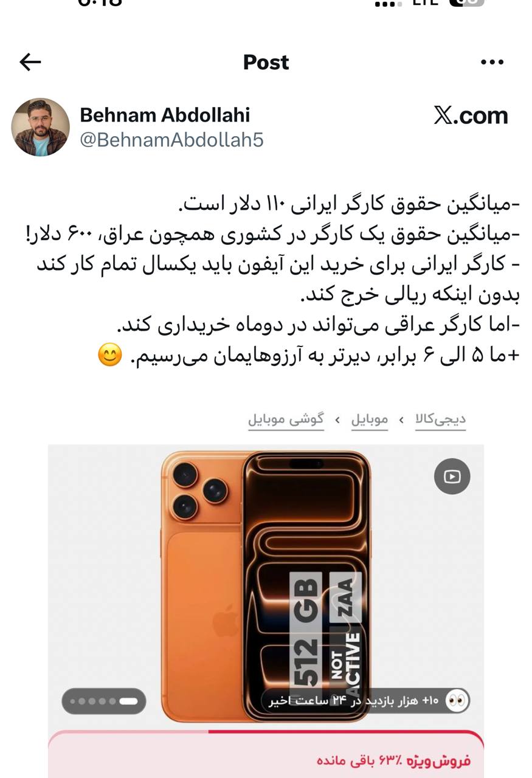The height and width of the screenshot is (778, 532).
Task: Click the Behnam Abdollahi display name
Action: pyautogui.click(x=165, y=115)
